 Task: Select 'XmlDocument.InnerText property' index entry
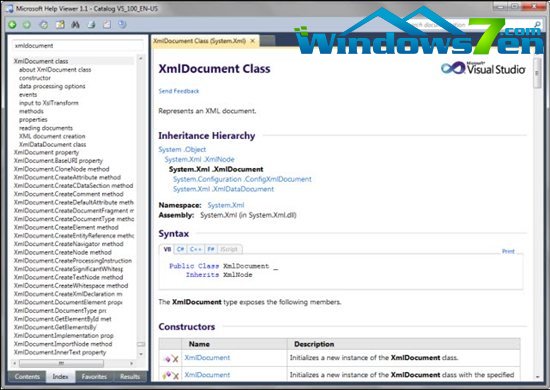click(x=60, y=352)
